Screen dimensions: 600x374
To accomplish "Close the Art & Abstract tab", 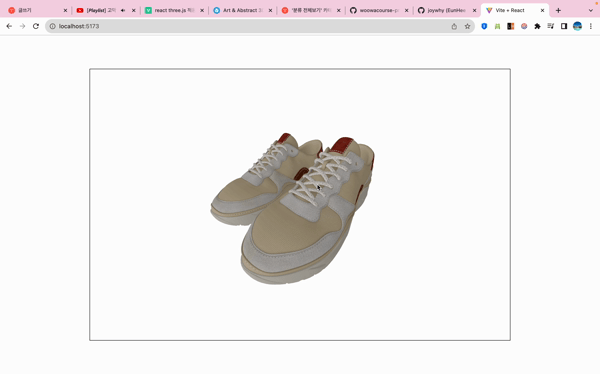I will [x=270, y=10].
